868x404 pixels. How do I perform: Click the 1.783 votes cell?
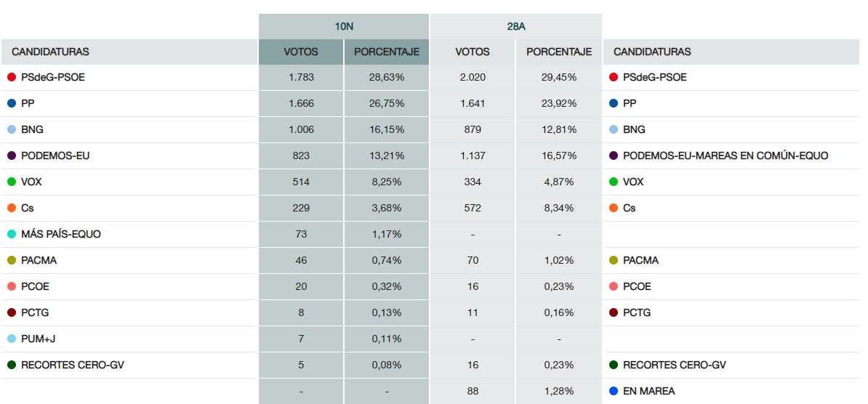(x=301, y=77)
